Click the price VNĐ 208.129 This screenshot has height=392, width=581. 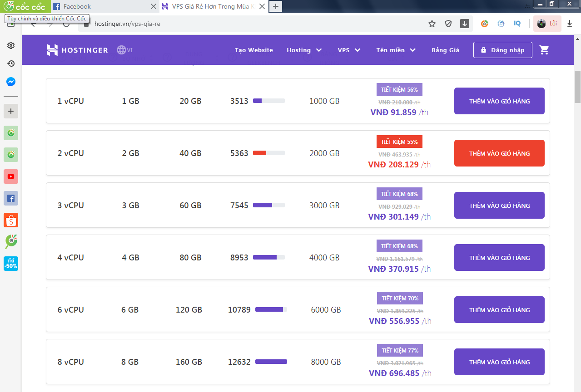393,164
